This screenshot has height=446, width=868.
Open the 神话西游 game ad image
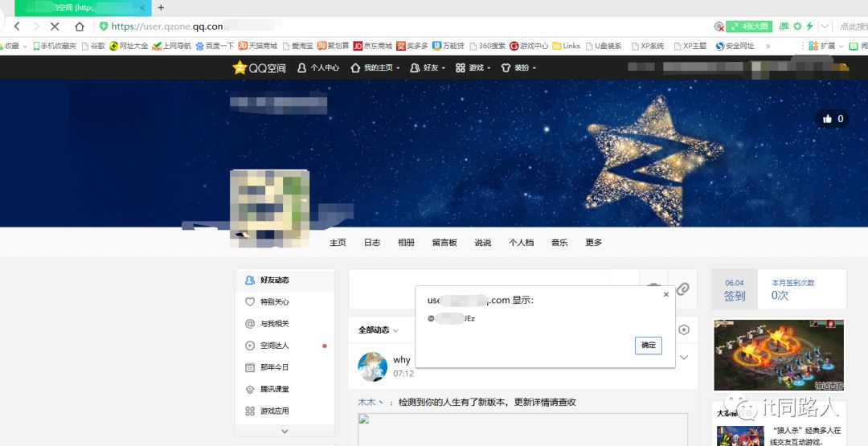point(778,354)
